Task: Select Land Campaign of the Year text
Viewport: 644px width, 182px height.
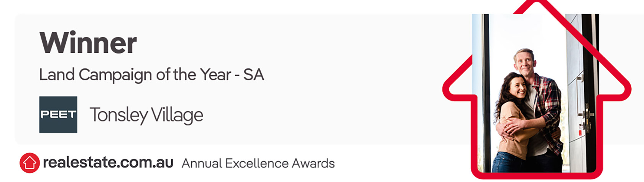Action: coord(135,75)
